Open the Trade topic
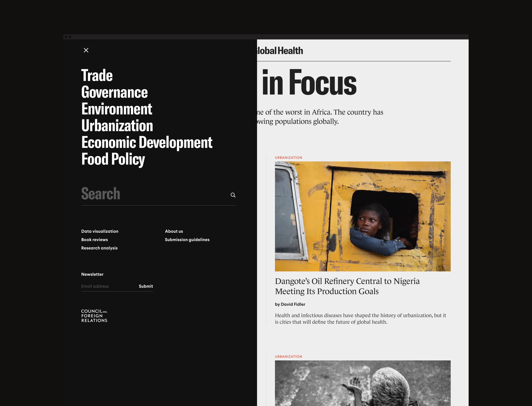 click(97, 75)
